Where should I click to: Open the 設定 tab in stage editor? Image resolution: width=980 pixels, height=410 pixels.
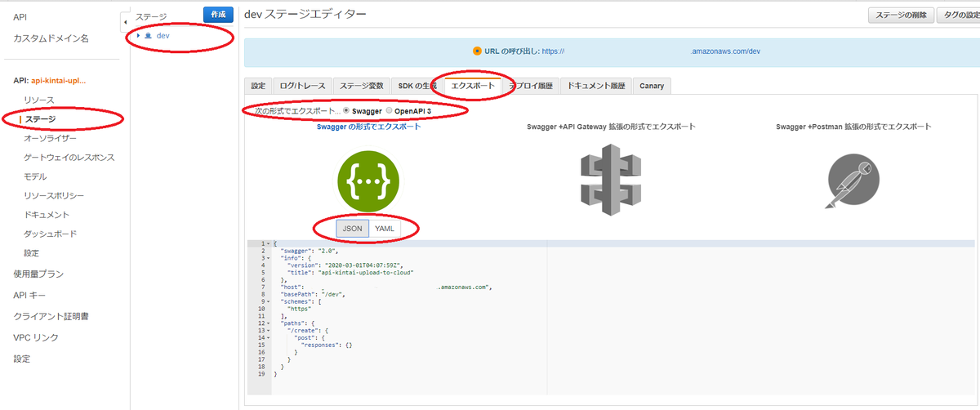click(x=258, y=86)
